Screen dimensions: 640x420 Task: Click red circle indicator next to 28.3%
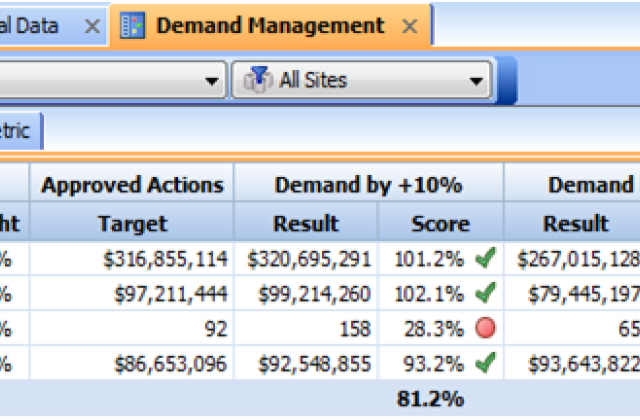pyautogui.click(x=486, y=329)
